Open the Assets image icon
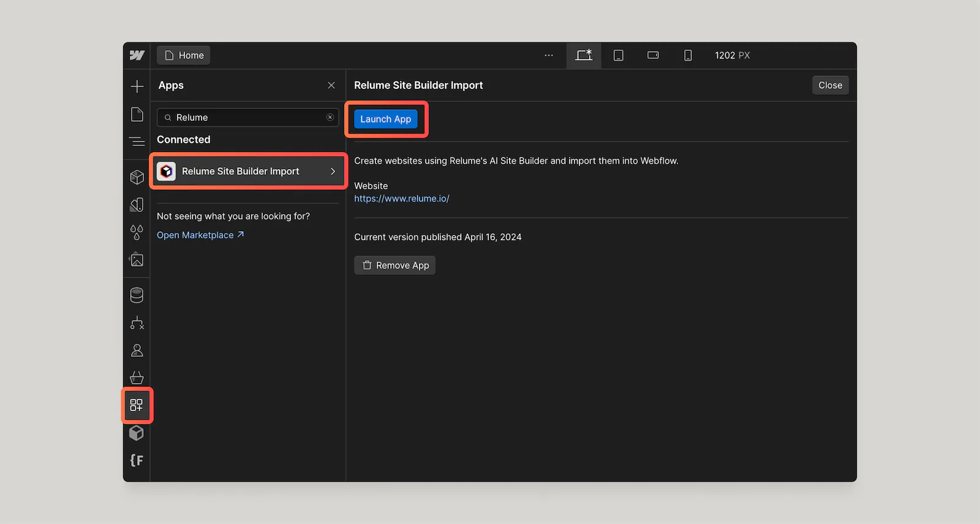Screen dimensions: 980x524 pos(137,260)
